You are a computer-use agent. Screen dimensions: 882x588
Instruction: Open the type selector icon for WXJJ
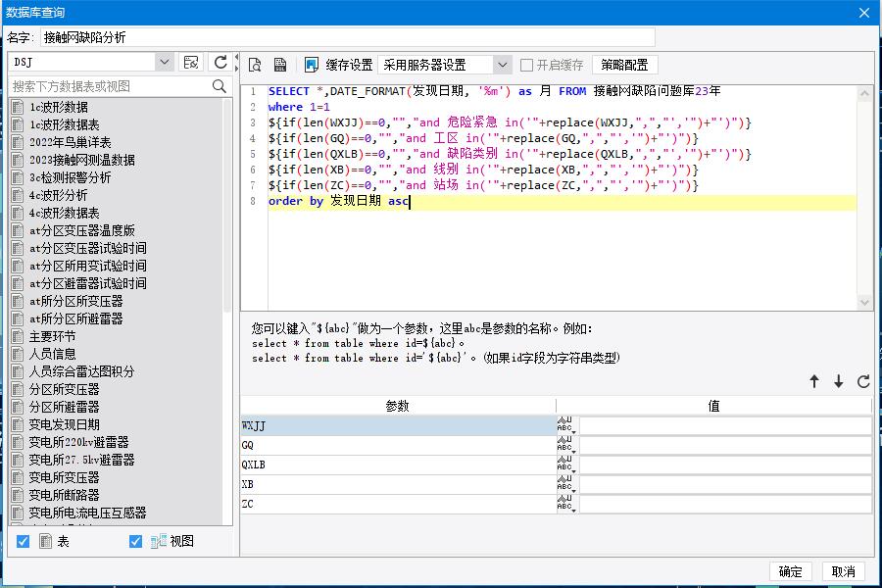click(565, 425)
